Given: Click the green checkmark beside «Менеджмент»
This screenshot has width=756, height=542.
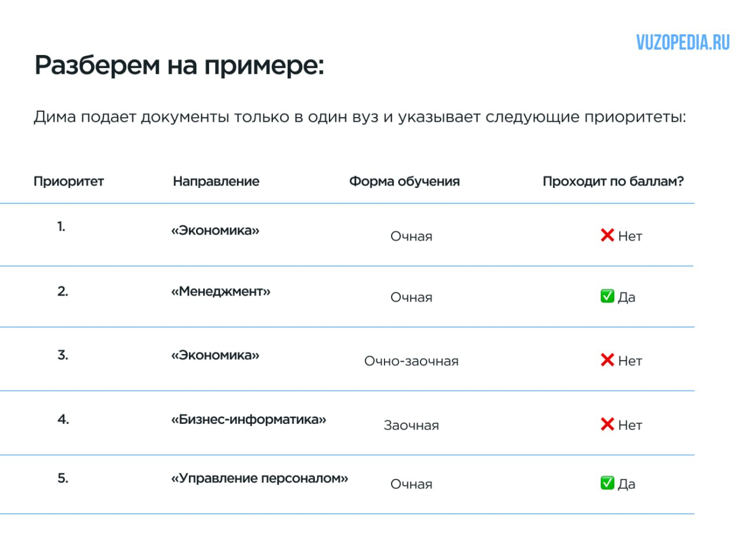Looking at the screenshot, I should 607,297.
